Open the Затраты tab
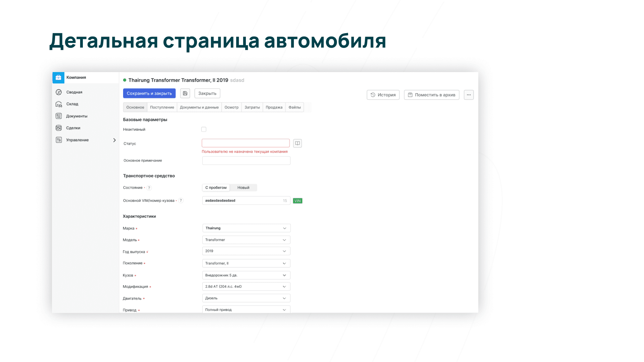 coord(252,107)
